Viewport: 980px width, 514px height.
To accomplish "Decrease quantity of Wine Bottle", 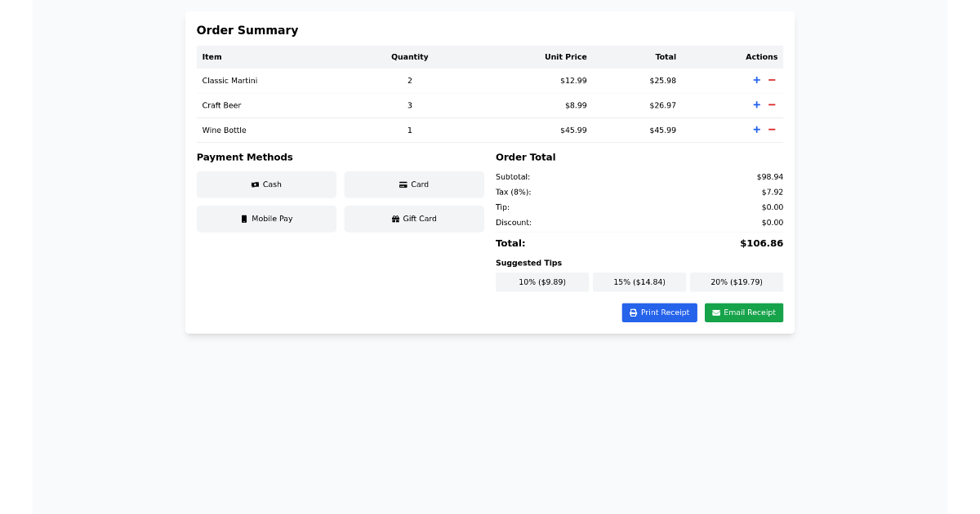I will point(770,129).
